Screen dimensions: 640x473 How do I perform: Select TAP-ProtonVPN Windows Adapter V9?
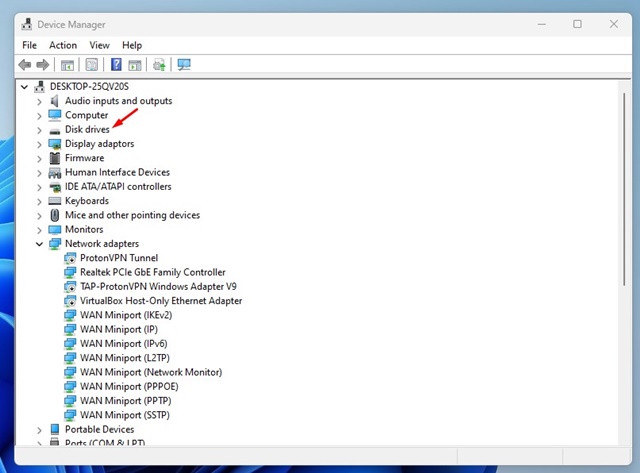click(x=158, y=286)
